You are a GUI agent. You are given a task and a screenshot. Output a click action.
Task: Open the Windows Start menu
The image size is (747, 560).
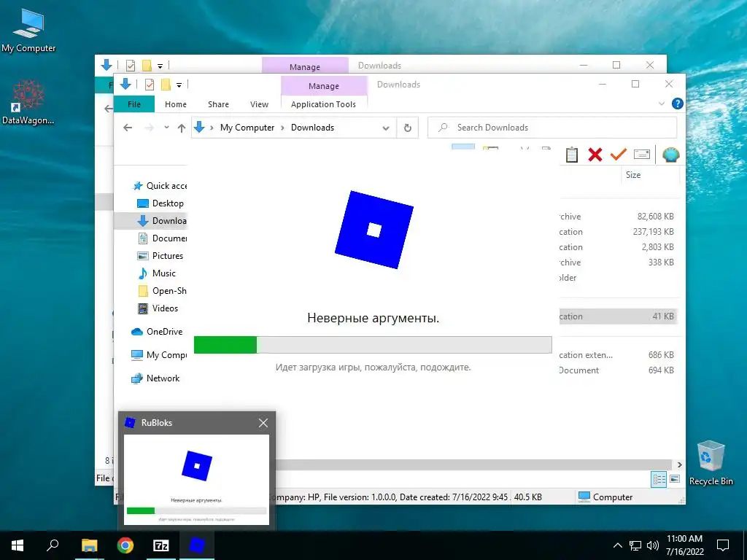point(18,545)
